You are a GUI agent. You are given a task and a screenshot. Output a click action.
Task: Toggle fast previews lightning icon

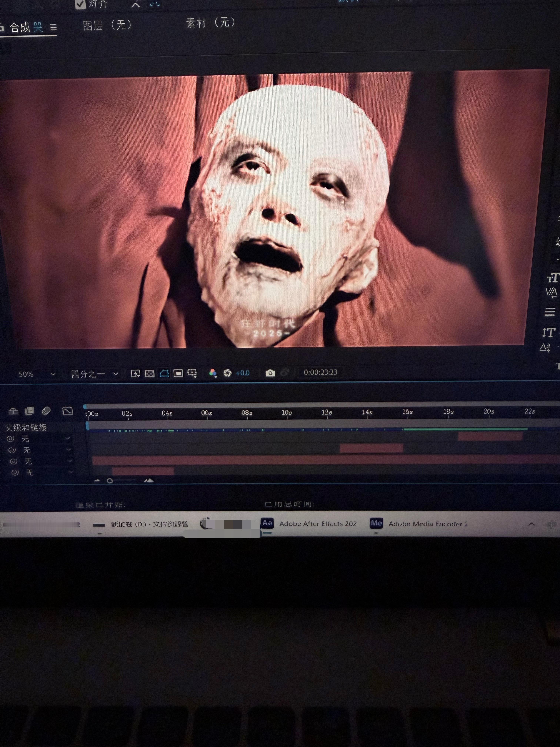[135, 373]
